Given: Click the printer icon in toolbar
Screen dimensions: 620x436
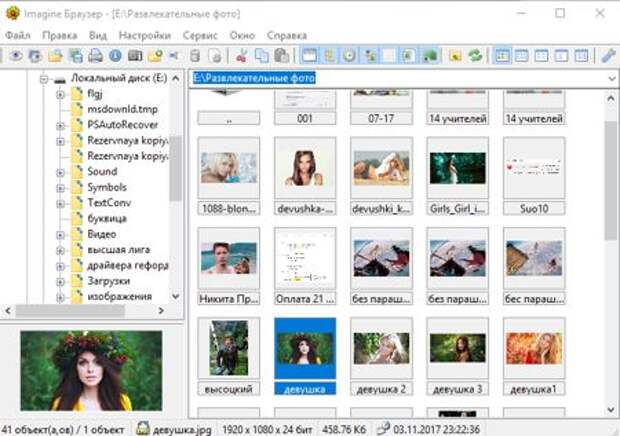Looking at the screenshot, I should click(95, 56).
